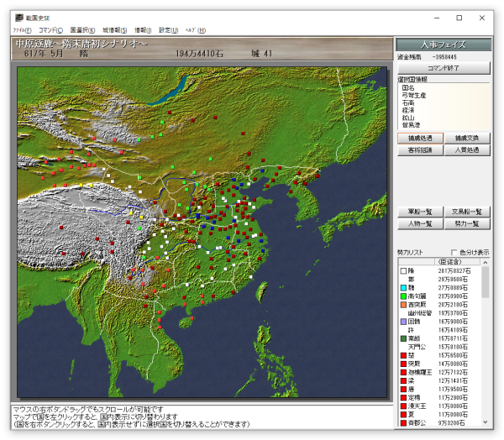The image size is (504, 440).
Task: Open the コマンド(C) menu
Action: 50,30
